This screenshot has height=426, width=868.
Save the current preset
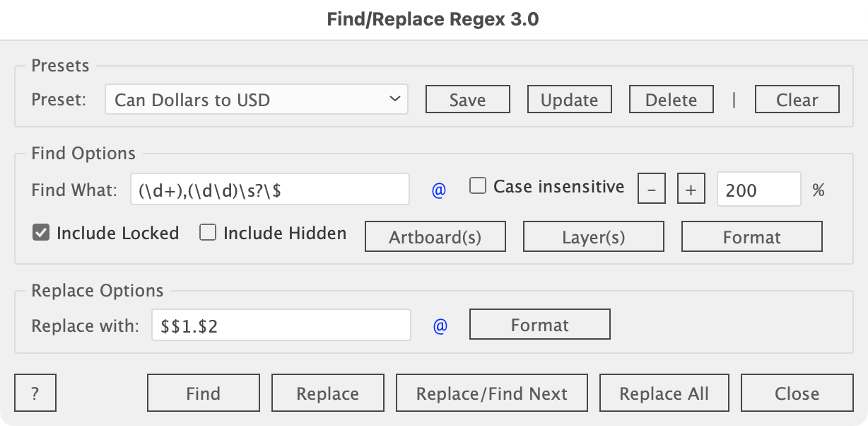click(467, 100)
